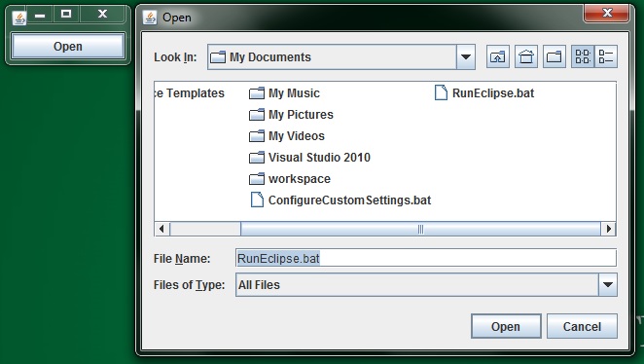Expand the Look In dropdown arrow
The image size is (644, 364).
point(466,56)
